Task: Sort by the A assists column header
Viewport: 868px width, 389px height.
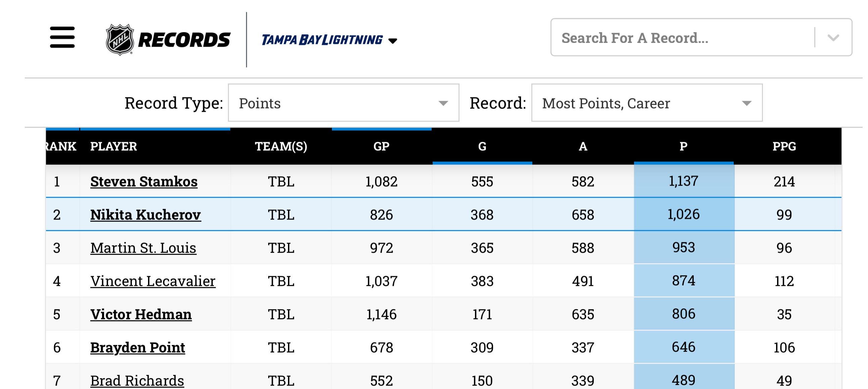Action: tap(583, 147)
